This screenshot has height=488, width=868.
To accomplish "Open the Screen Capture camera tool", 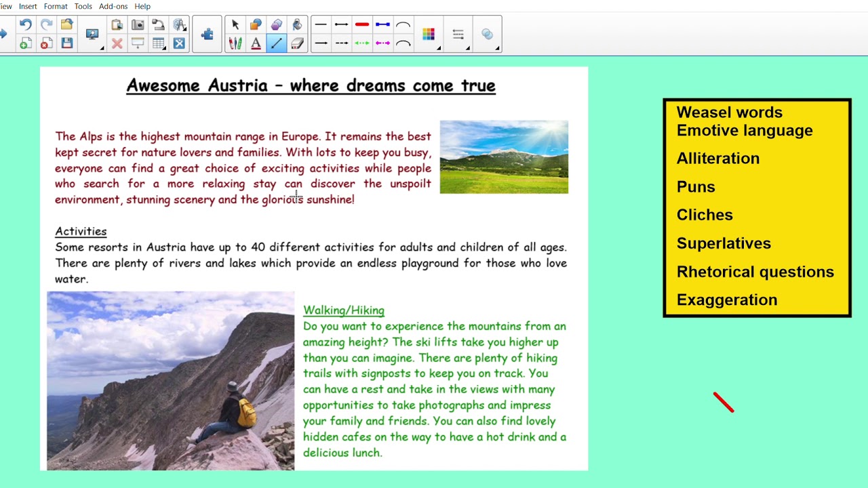I will click(x=138, y=25).
